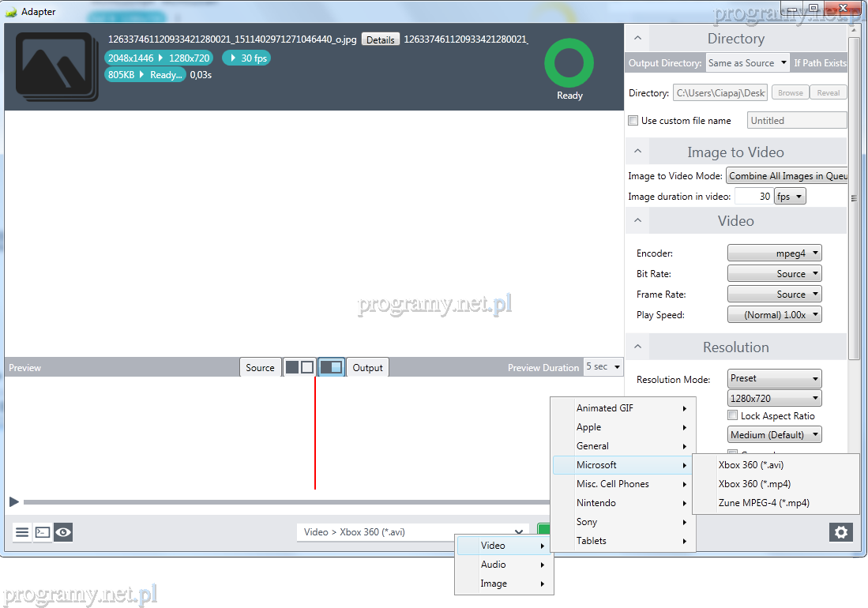The height and width of the screenshot is (608, 868).
Task: Collapse the Directory section
Action: 637,39
